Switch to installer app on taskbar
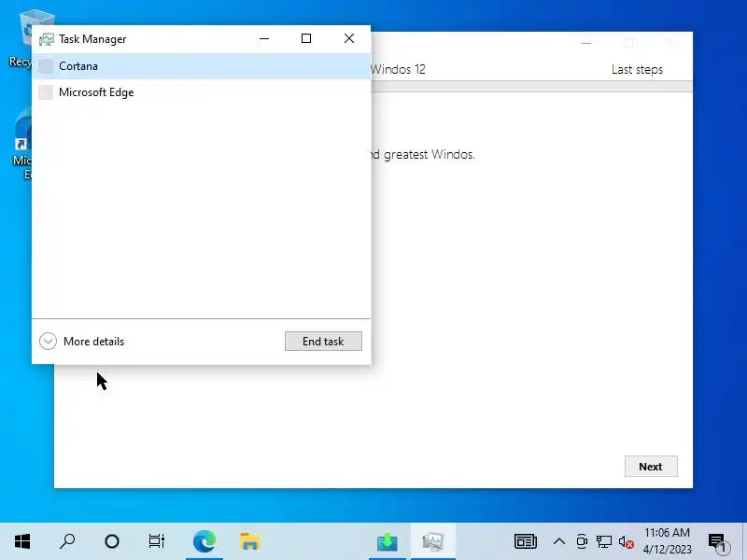The height and width of the screenshot is (560, 747). [x=388, y=541]
